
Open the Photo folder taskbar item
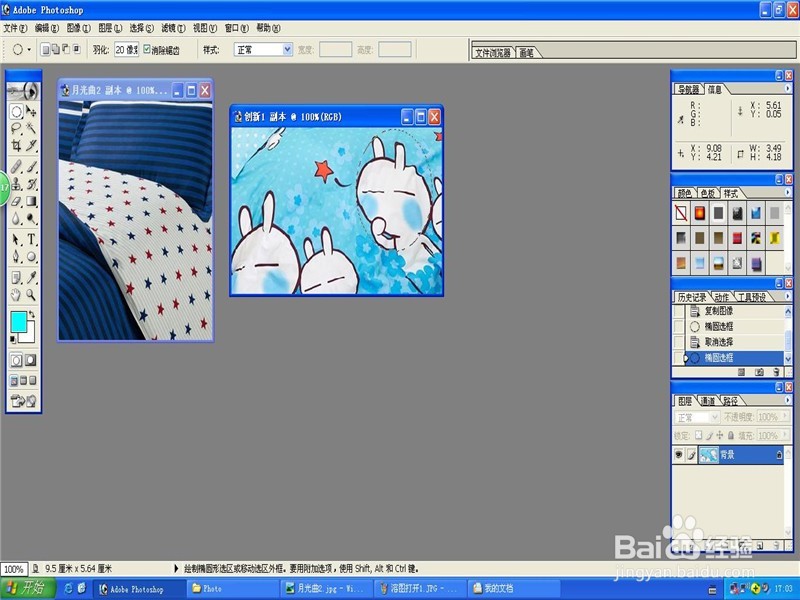pos(232,588)
